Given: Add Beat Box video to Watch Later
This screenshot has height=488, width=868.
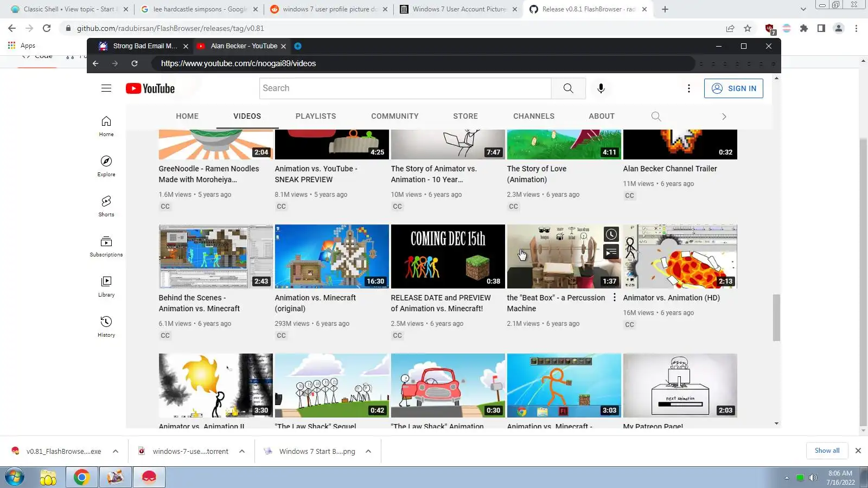Looking at the screenshot, I should coord(611,234).
